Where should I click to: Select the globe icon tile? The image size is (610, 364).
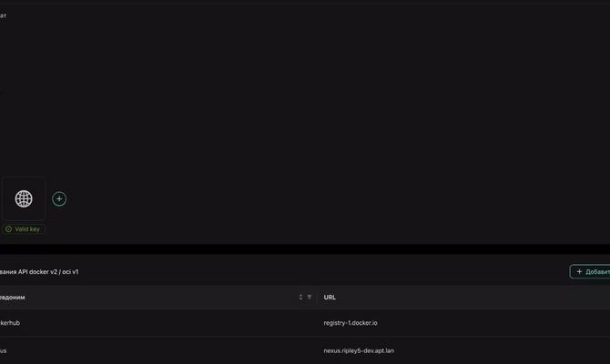(x=24, y=198)
